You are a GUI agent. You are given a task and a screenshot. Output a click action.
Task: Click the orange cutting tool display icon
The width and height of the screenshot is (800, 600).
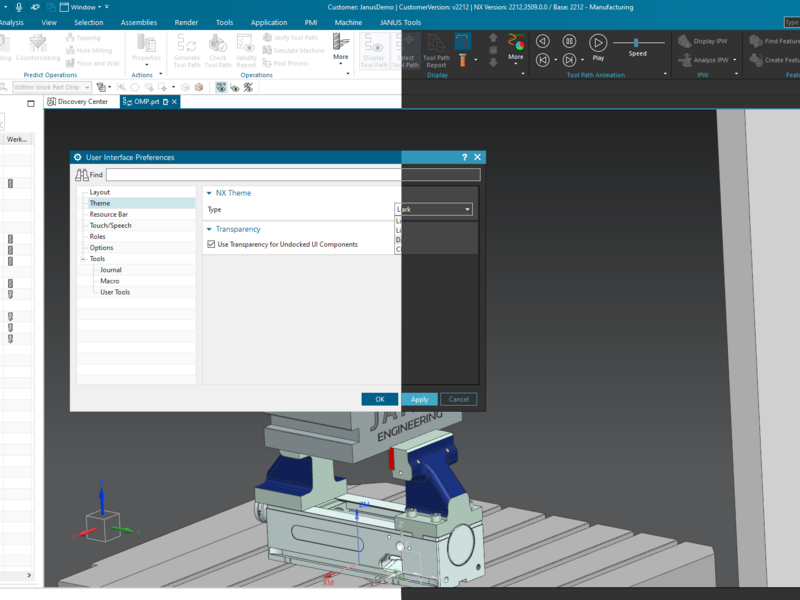pos(463,60)
